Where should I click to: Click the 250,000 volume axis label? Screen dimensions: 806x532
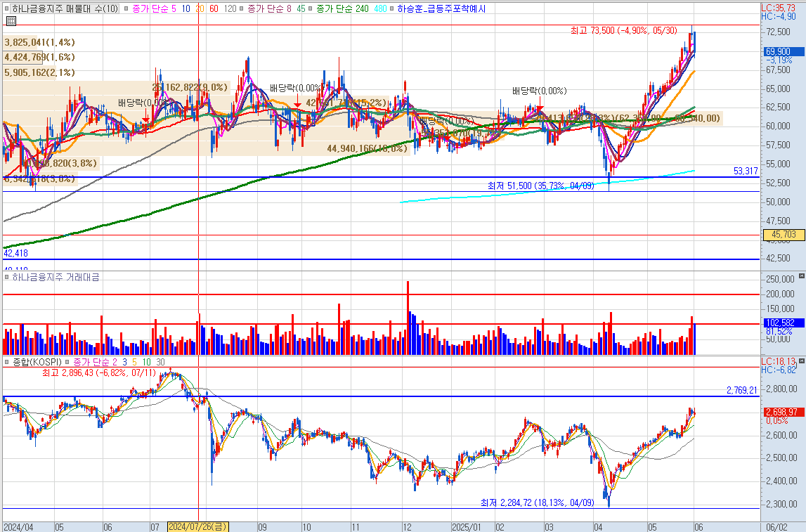[780, 279]
